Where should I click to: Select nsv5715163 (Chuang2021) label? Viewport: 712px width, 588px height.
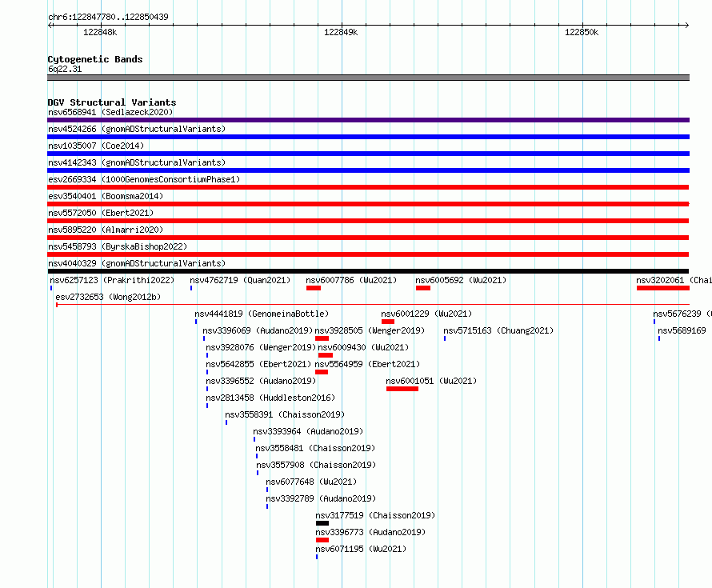click(498, 330)
